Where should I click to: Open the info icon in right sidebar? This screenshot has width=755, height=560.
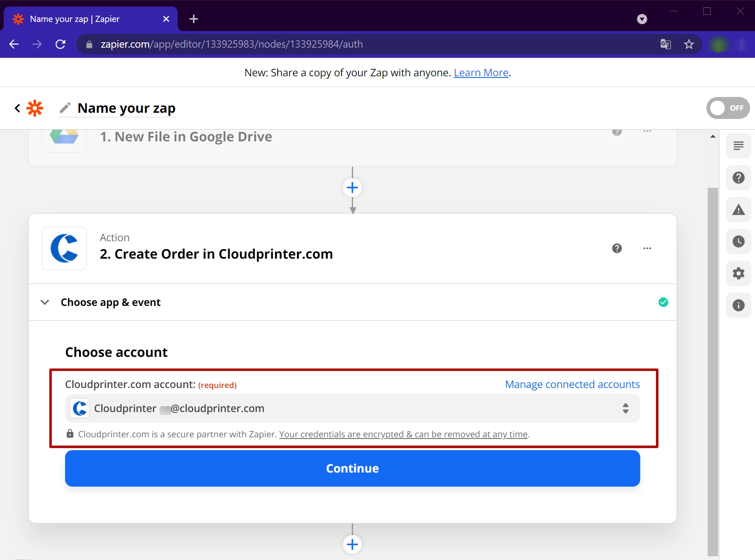(738, 305)
